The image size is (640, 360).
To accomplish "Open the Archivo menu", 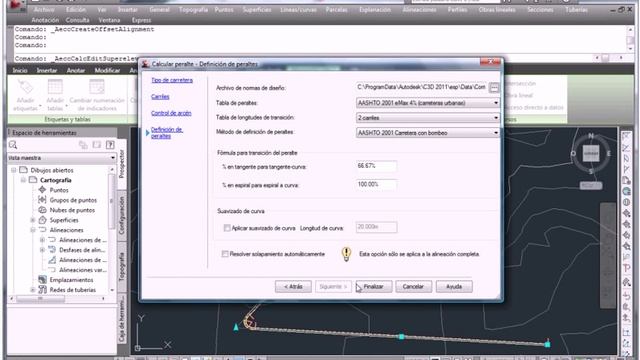I will coord(44,9).
